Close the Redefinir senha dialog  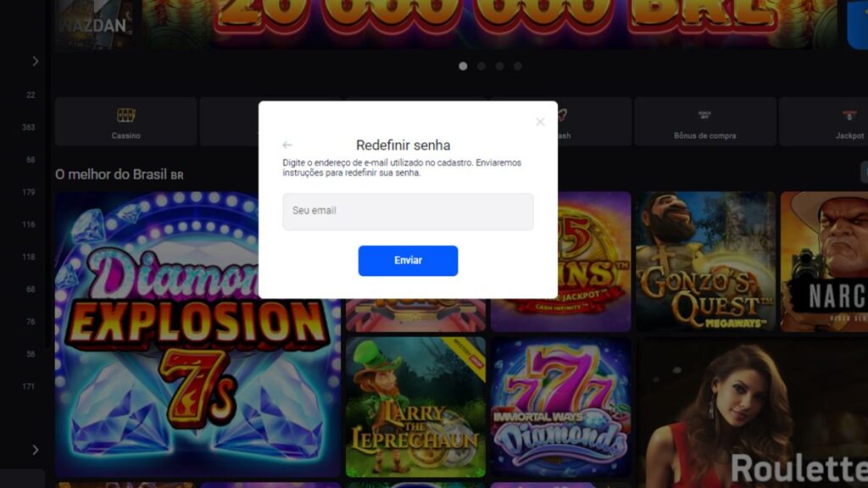[x=540, y=122]
